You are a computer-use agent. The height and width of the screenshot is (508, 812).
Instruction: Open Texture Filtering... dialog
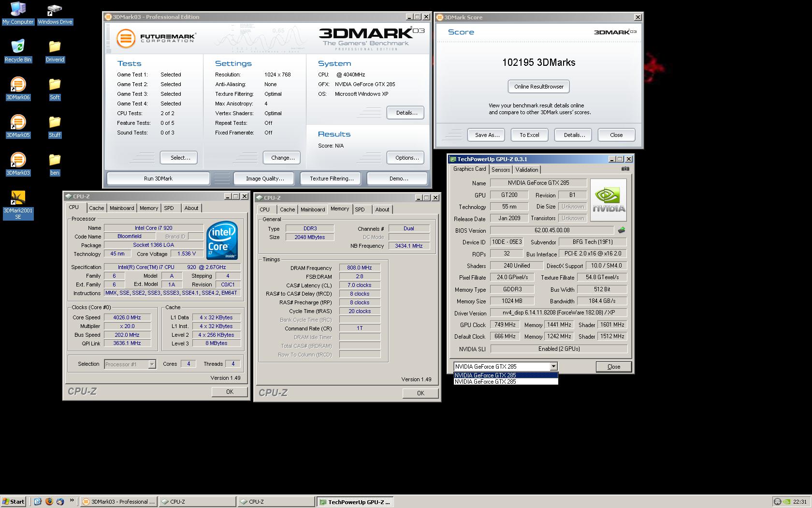pos(331,179)
